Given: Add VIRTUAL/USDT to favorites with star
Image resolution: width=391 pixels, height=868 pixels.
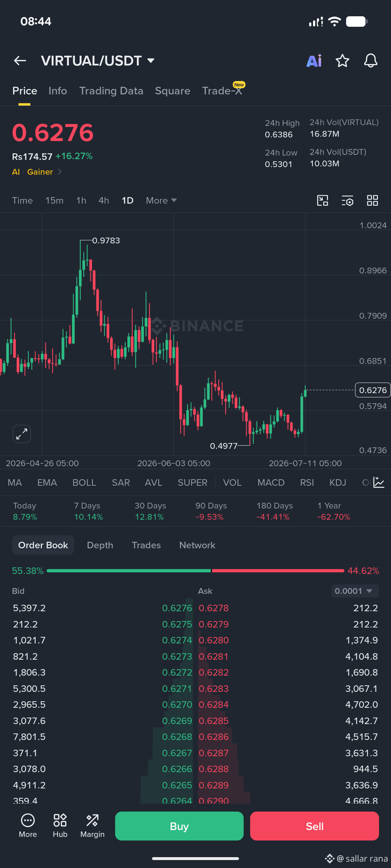Looking at the screenshot, I should tap(342, 61).
